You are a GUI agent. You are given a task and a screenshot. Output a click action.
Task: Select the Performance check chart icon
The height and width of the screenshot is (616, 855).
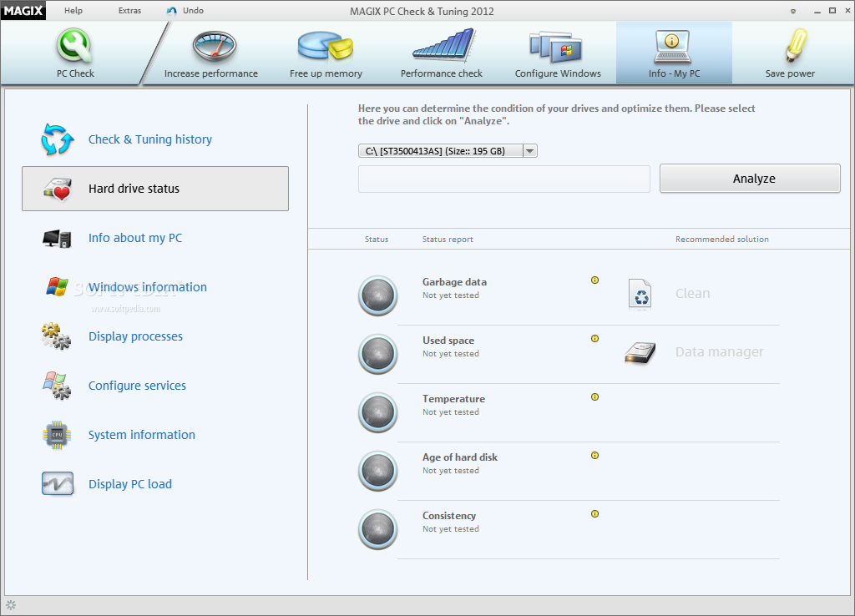[x=444, y=45]
